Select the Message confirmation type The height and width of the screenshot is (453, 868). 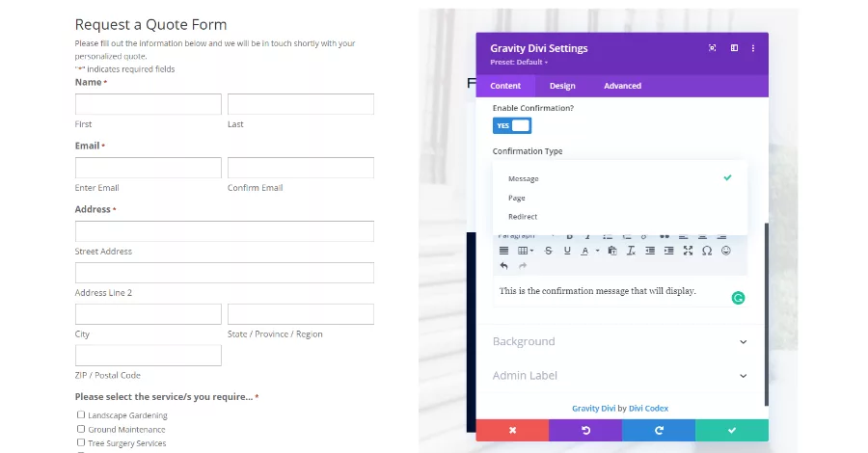620,178
